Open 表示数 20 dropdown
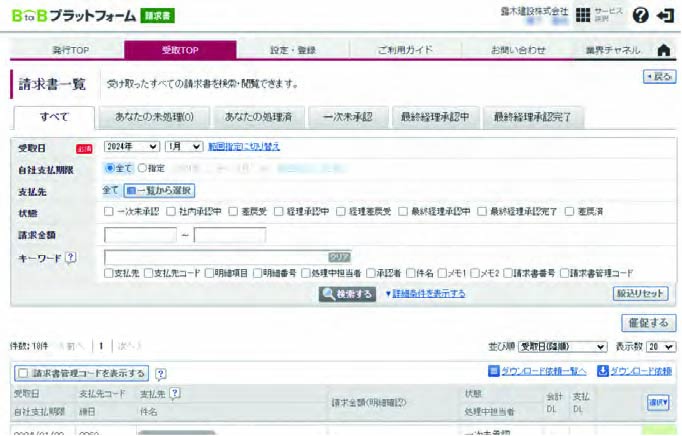The height and width of the screenshot is (436, 682). coord(661,347)
